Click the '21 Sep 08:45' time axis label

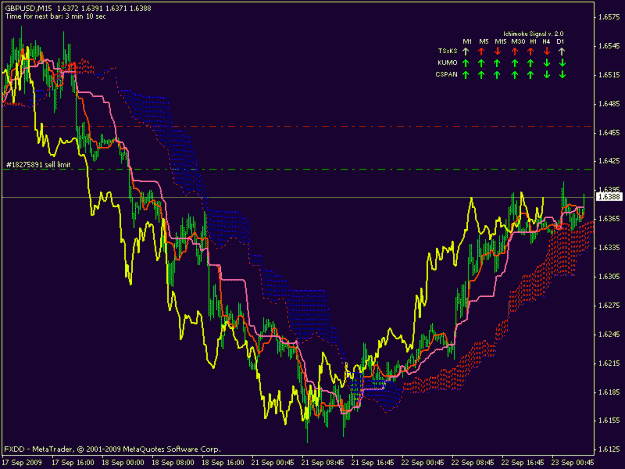pos(323,463)
